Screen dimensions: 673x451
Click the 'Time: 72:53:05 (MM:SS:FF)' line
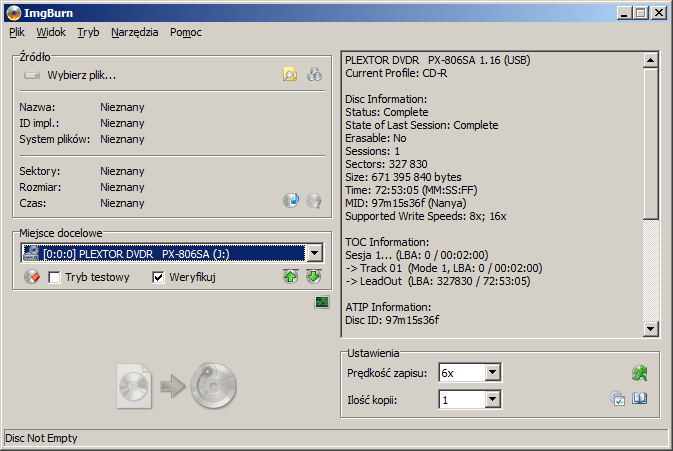tap(411, 190)
